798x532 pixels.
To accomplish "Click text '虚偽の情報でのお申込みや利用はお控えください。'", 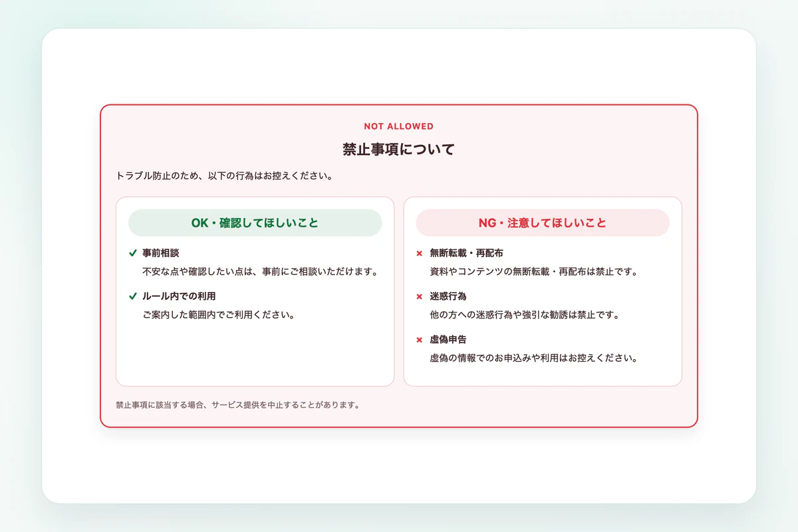I will (x=534, y=358).
